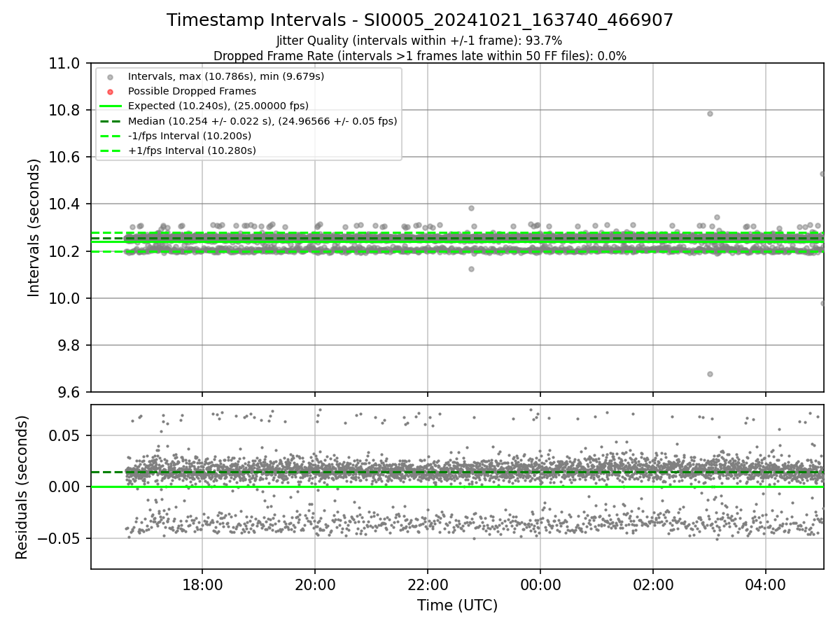
Task: Click the plot title 'Timestamp Intervals - SI0005_20241021_163740_466907'
Action: [x=420, y=20]
